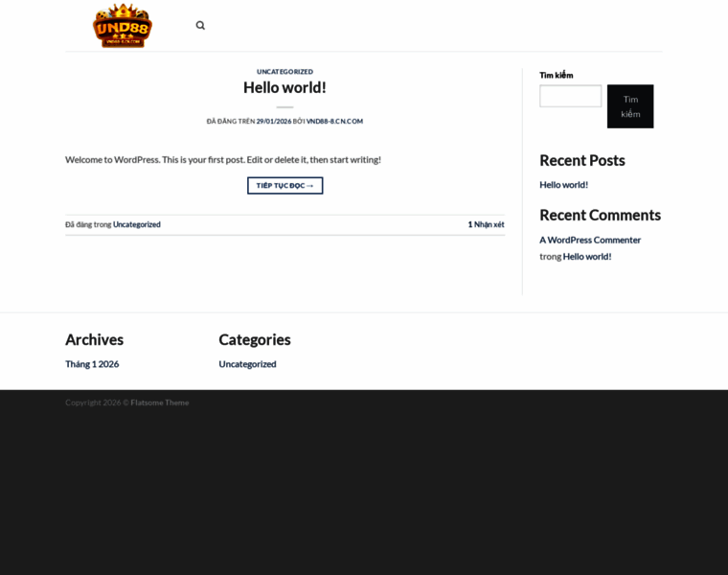Open the Hello world! post title
Image resolution: width=728 pixels, height=575 pixels.
point(284,87)
